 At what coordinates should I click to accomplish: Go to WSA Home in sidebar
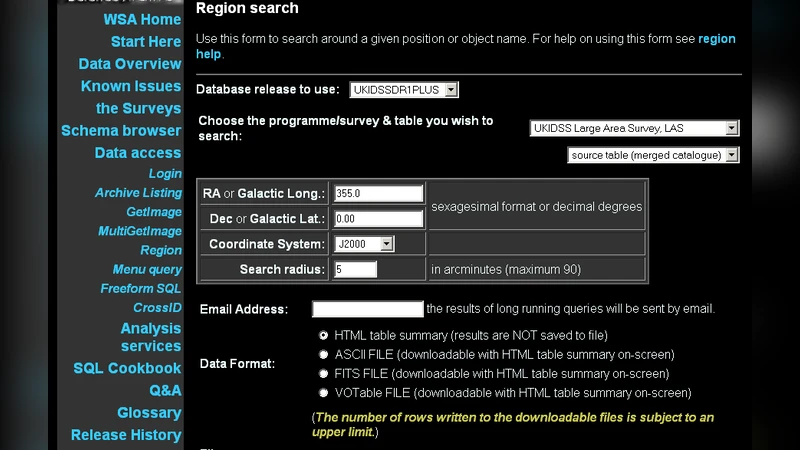pyautogui.click(x=142, y=20)
